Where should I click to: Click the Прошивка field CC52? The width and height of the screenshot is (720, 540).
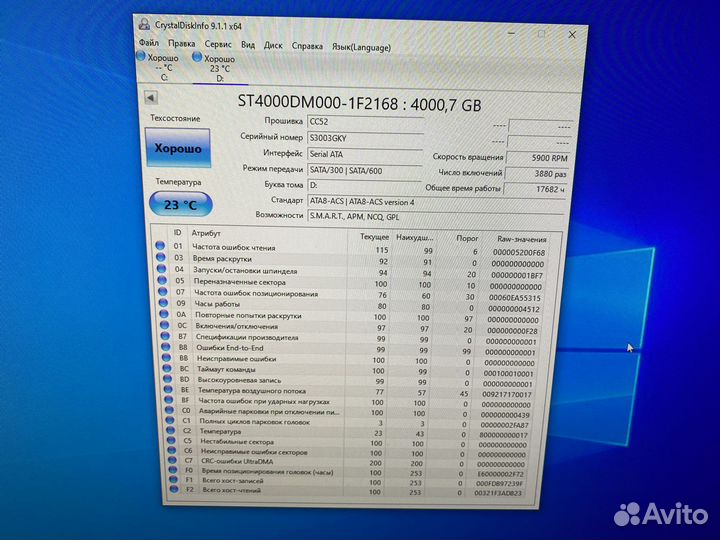coord(365,122)
